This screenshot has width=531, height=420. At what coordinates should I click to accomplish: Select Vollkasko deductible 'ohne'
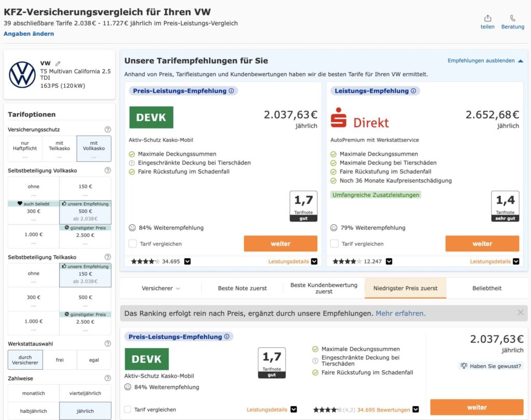point(34,188)
